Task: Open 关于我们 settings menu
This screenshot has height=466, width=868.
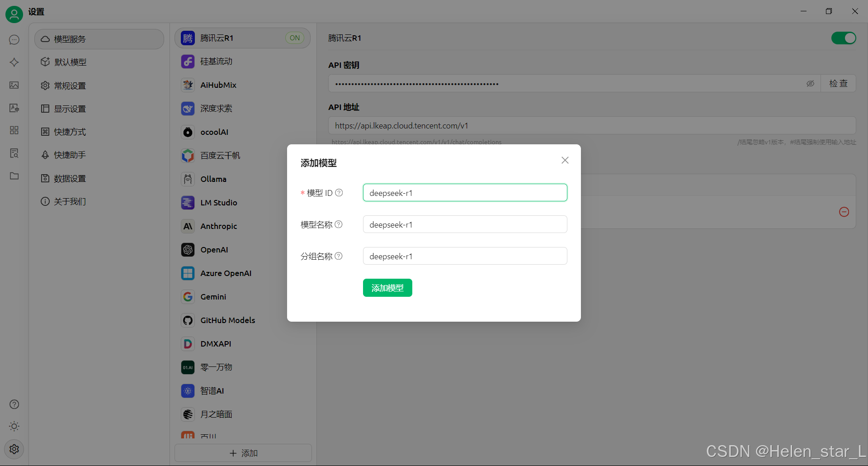Action: pyautogui.click(x=99, y=202)
